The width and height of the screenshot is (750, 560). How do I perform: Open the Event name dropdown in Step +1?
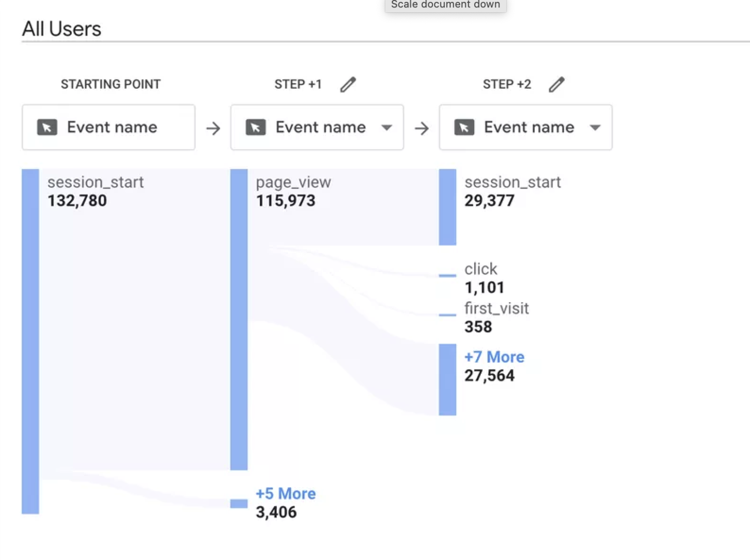386,127
